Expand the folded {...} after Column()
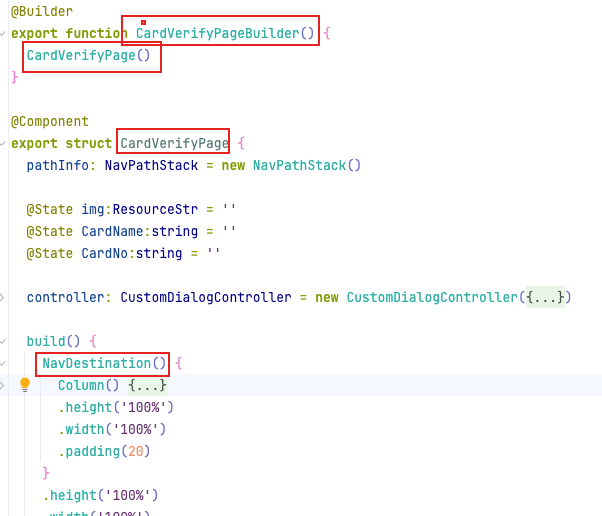 (x=147, y=385)
